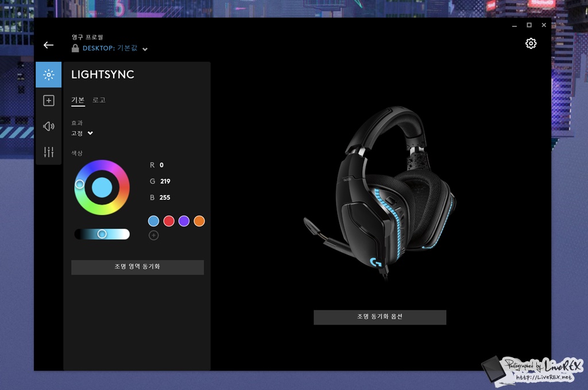Open settings gear in G HUB
588x390 pixels.
pos(531,44)
